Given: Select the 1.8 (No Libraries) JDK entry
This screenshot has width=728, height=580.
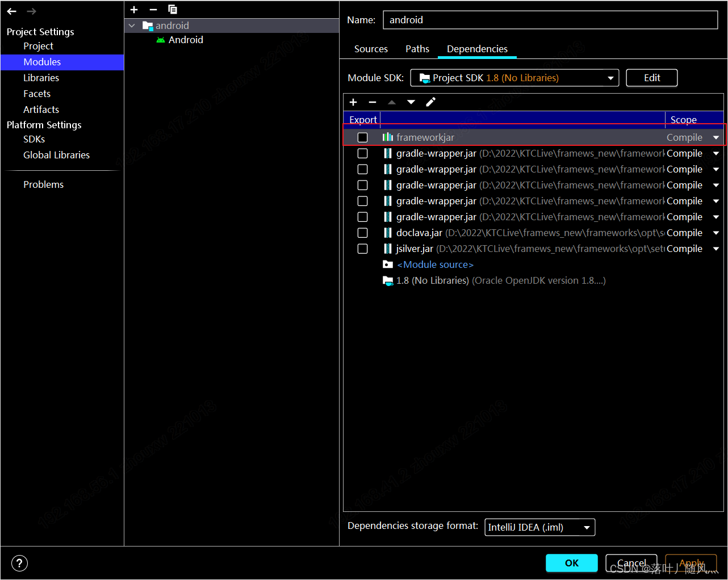Looking at the screenshot, I should point(534,280).
